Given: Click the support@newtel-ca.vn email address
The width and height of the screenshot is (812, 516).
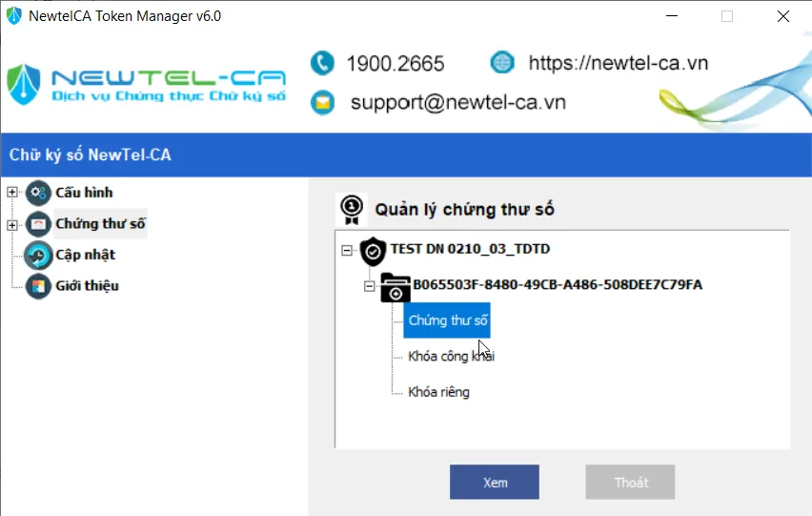Looking at the screenshot, I should point(457,103).
